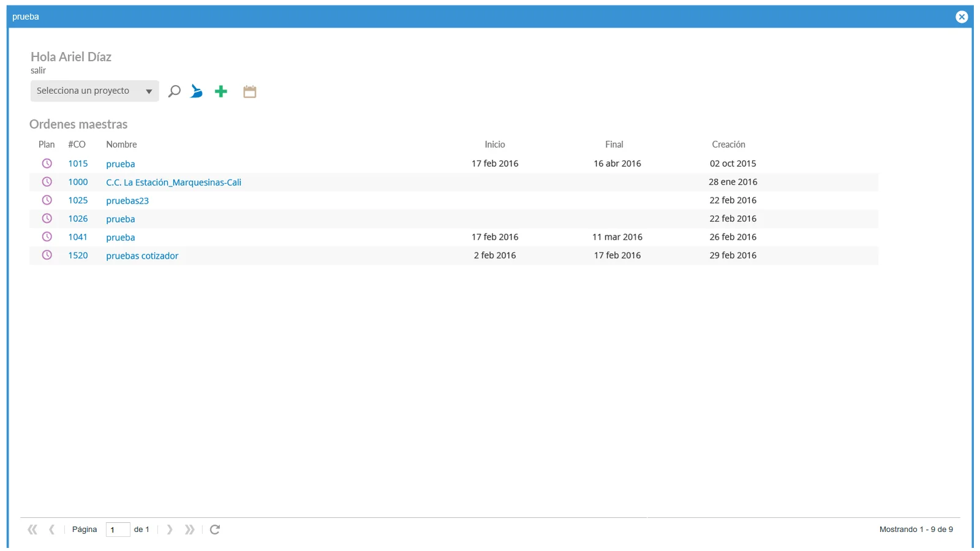Click the '28 ene 2016' creation date
This screenshot has height=551, width=980.
[733, 182]
